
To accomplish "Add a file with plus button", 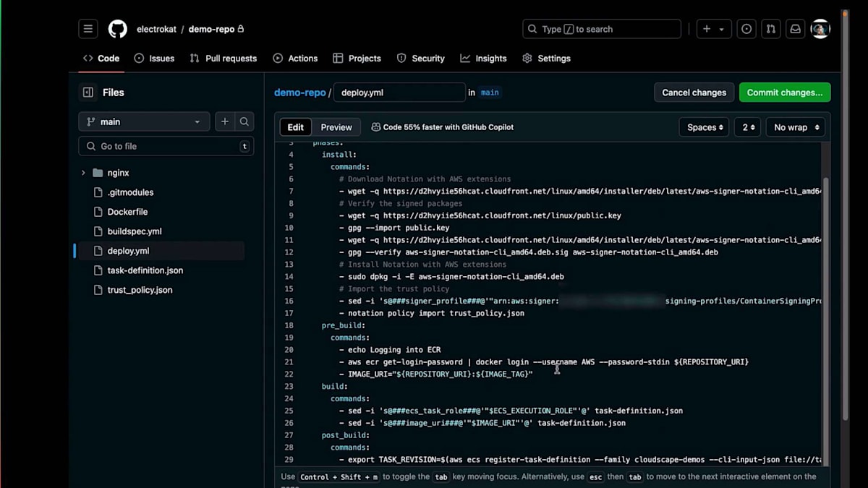I will [225, 121].
